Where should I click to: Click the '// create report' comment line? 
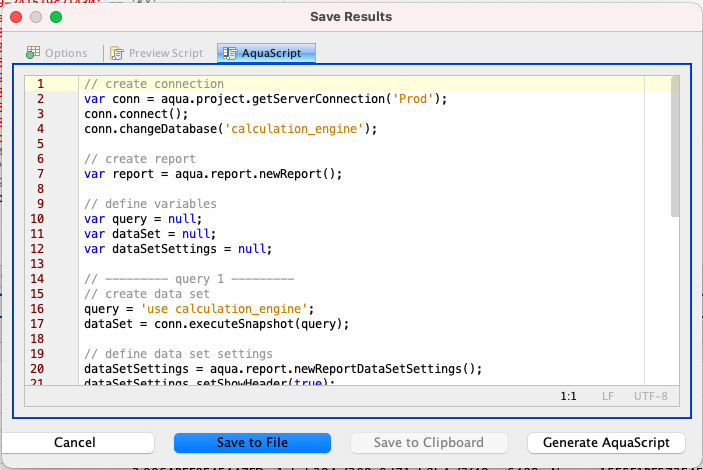point(139,159)
